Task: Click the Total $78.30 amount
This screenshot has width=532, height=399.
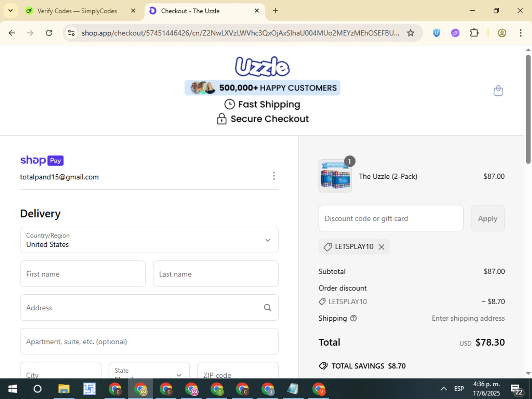Action: (490, 342)
